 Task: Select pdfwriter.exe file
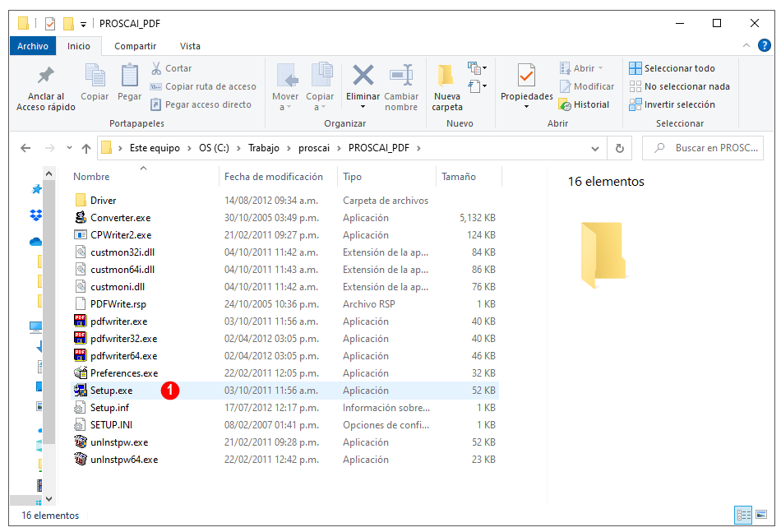pos(119,322)
